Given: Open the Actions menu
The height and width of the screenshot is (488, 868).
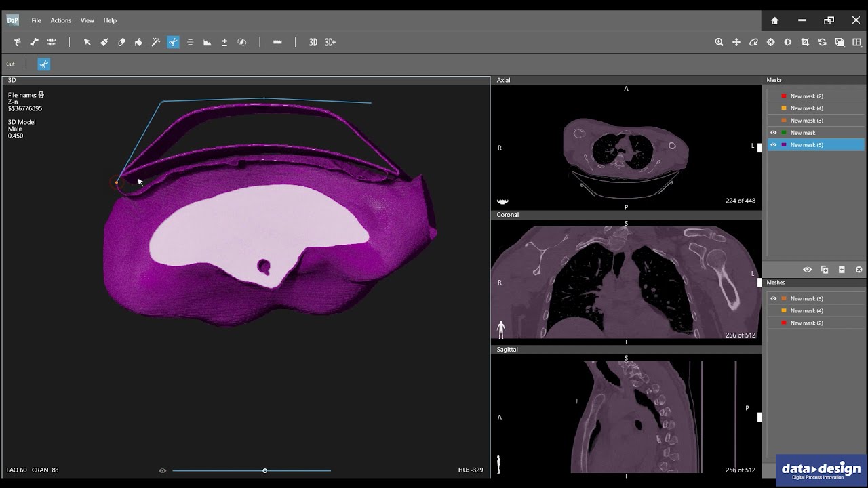Looking at the screenshot, I should coord(60,20).
